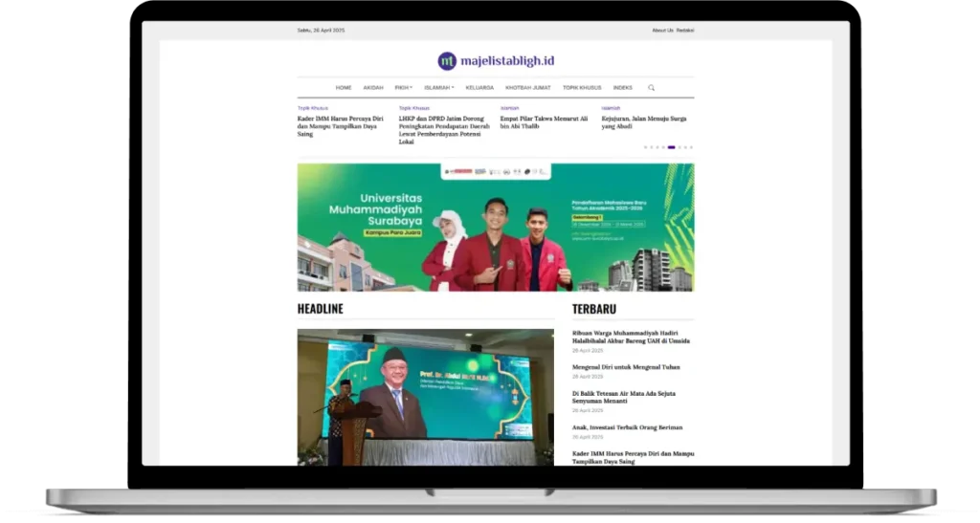Screen dimensions: 980x523
Task: Open carousel article 'Kader IMM Harus Percaya Diri'
Action: click(x=341, y=126)
